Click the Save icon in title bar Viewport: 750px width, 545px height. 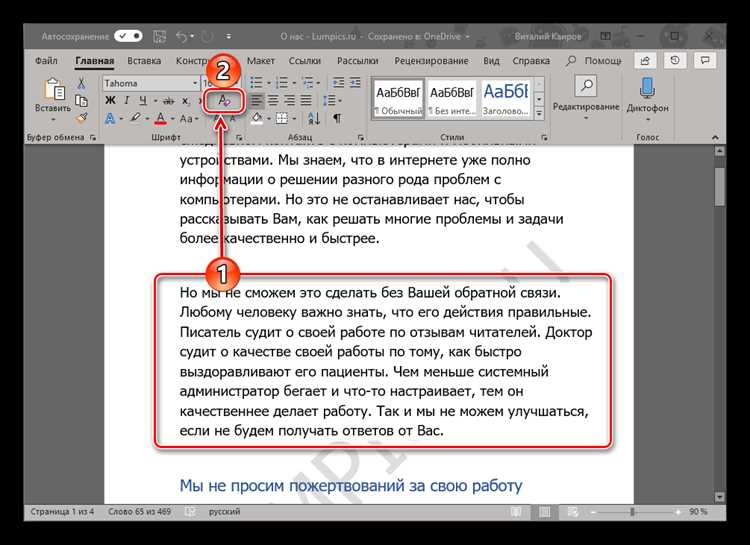click(x=159, y=36)
